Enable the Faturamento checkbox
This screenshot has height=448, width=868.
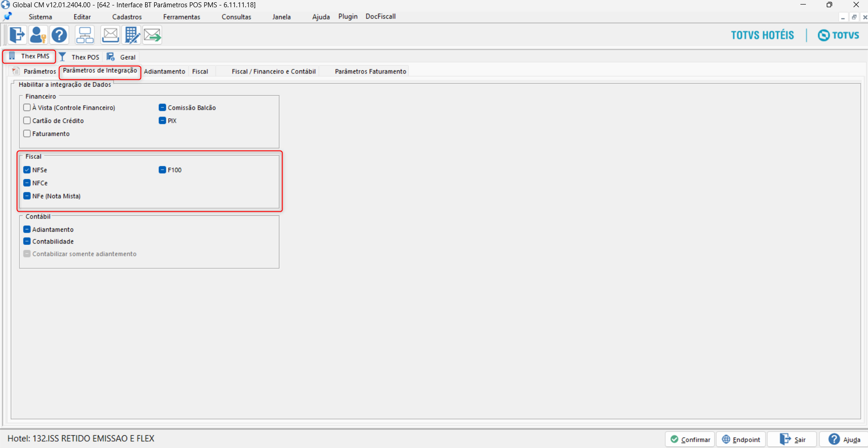click(27, 133)
